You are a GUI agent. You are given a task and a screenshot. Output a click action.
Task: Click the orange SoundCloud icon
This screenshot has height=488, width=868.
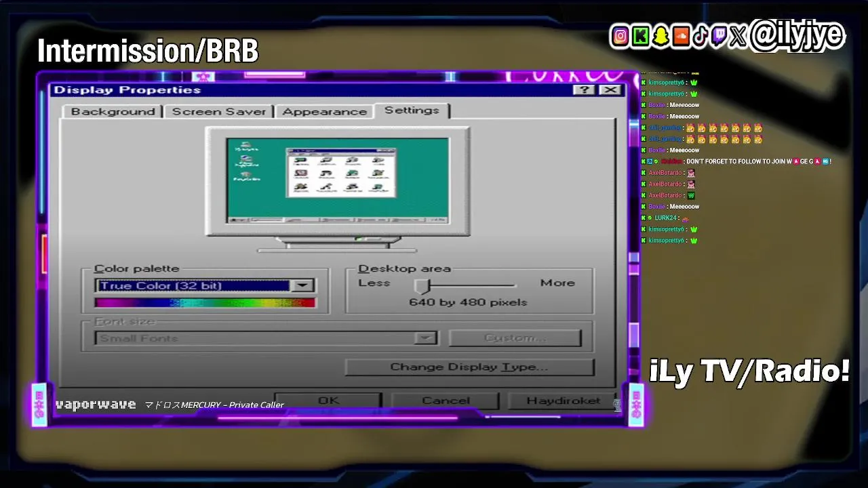click(x=680, y=37)
